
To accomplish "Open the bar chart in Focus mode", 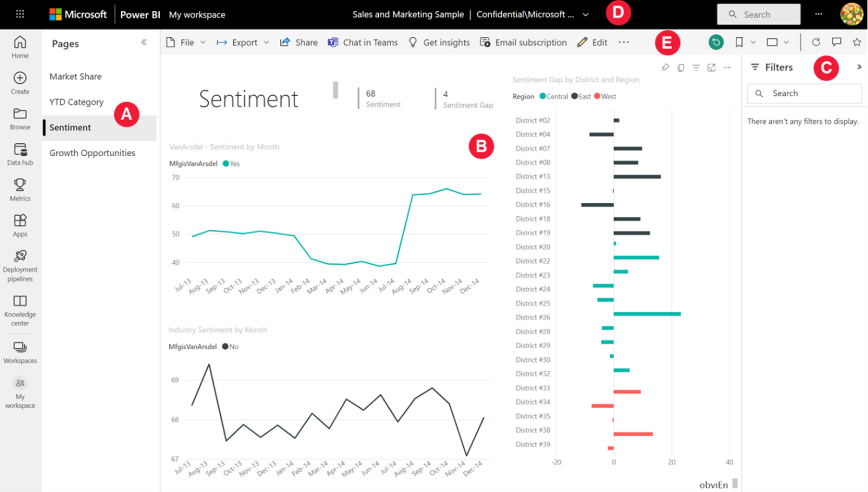I will tap(712, 68).
